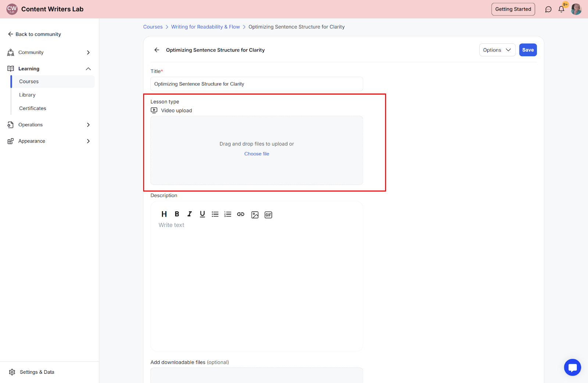
Task: Open Settings & Data
Action: (x=37, y=372)
